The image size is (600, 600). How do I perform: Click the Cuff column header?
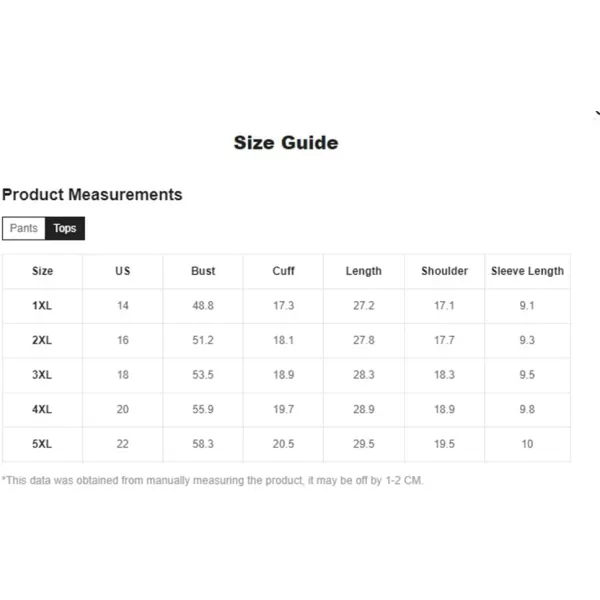pyautogui.click(x=284, y=271)
